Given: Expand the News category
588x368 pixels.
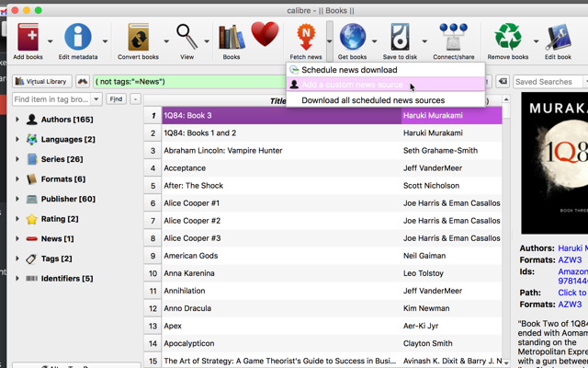Looking at the screenshot, I should point(17,239).
